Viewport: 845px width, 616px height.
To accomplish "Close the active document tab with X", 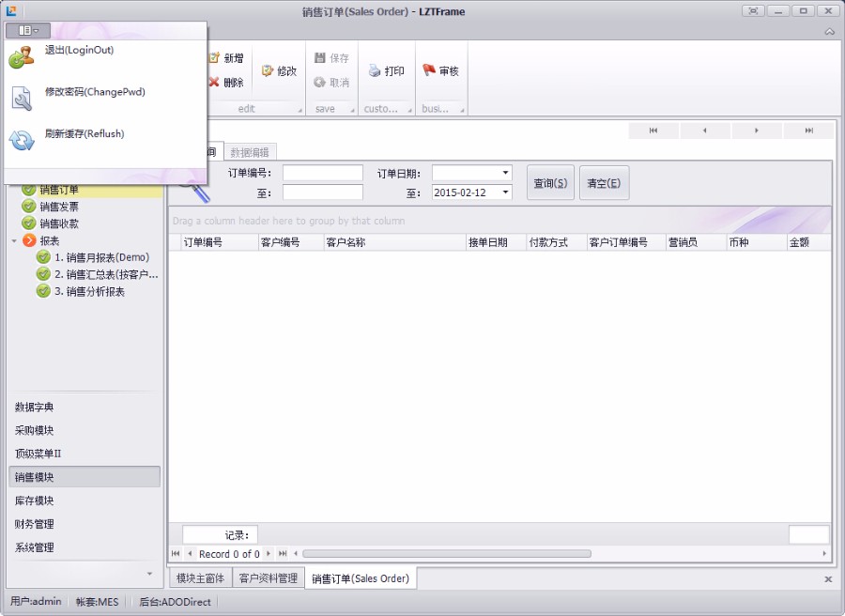I will click(828, 579).
